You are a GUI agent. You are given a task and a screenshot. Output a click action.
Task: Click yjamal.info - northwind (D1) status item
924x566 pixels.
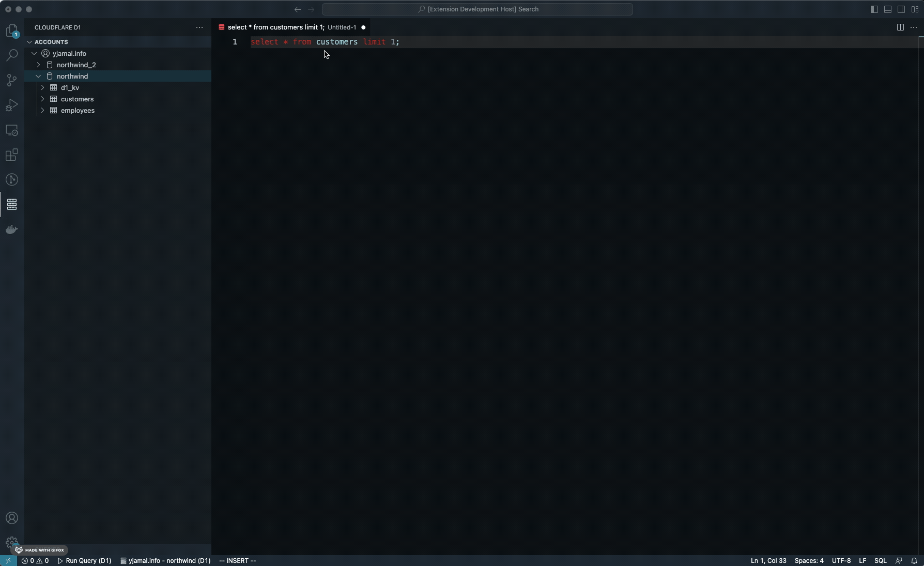click(x=165, y=560)
